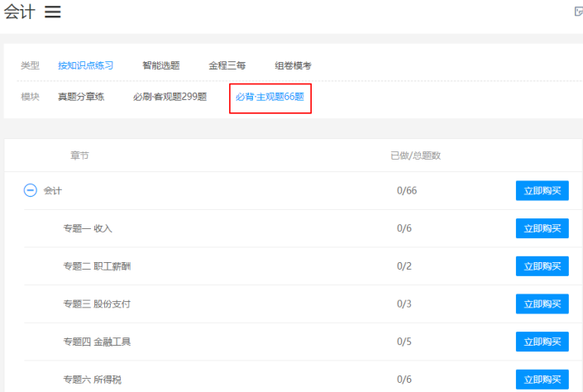Purchase 专题三 股份支付 chapter

tap(542, 304)
